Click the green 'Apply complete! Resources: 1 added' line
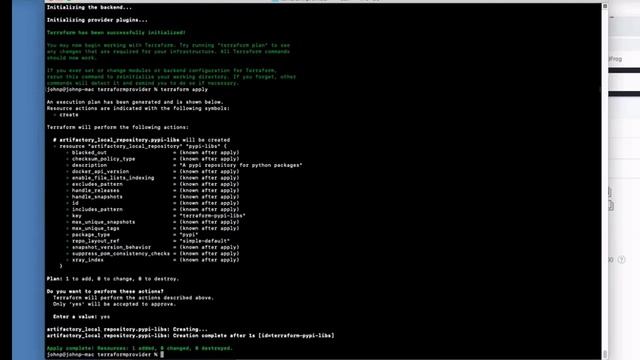Screen dimensions: 640x360 pyautogui.click(x=140, y=348)
